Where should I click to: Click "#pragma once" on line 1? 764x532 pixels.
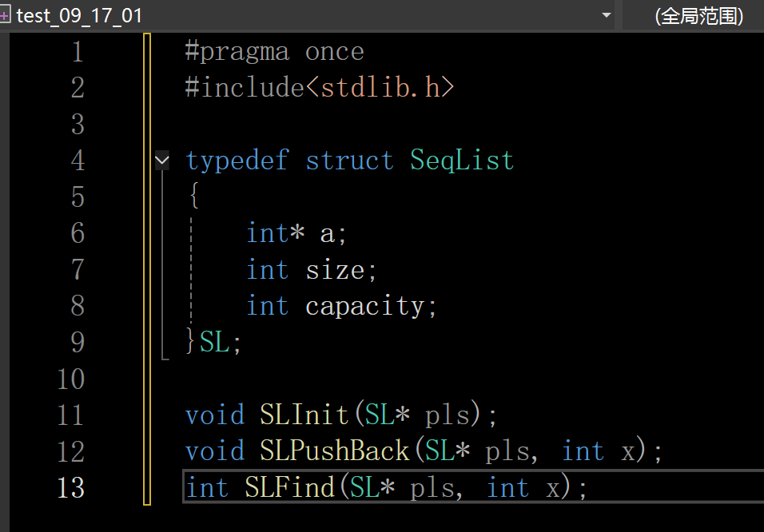(275, 51)
